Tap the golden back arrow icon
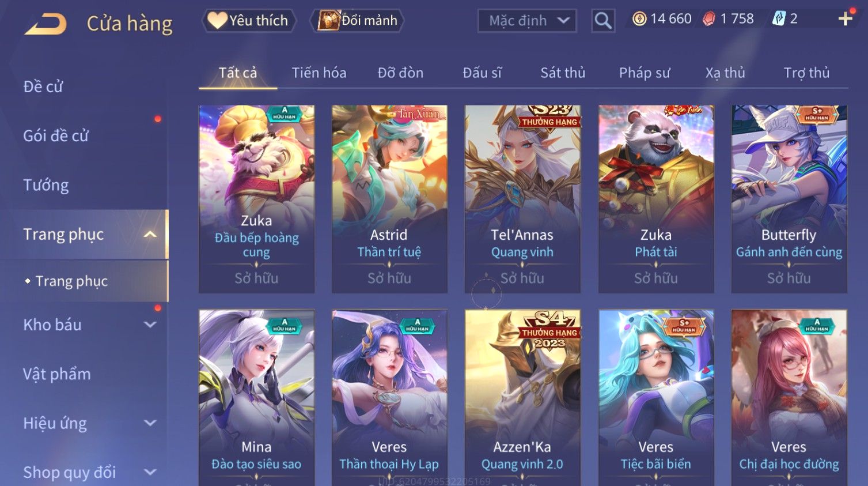The width and height of the screenshot is (868, 486). point(46,24)
